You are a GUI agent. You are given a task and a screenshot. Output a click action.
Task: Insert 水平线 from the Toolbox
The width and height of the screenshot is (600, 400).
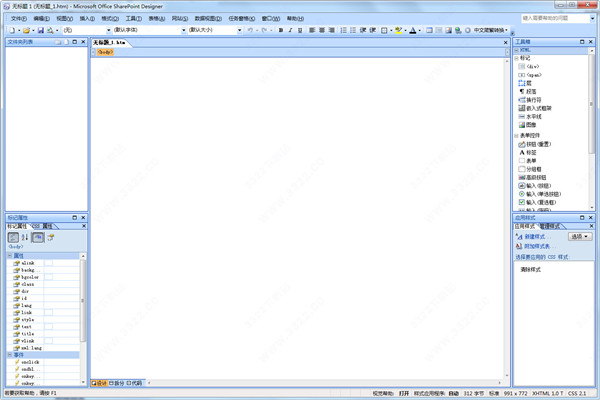(530, 116)
